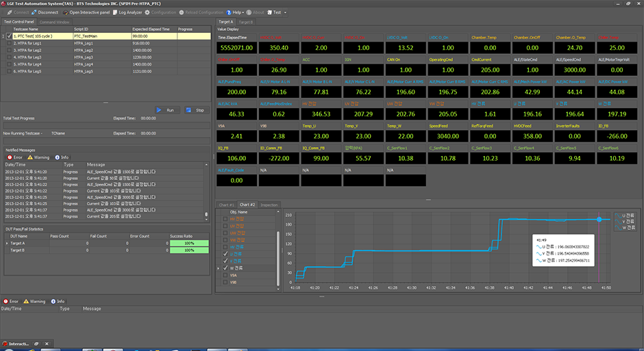The width and height of the screenshot is (644, 351).
Task: Click U 전류 legend icon on chart
Action: (x=618, y=216)
